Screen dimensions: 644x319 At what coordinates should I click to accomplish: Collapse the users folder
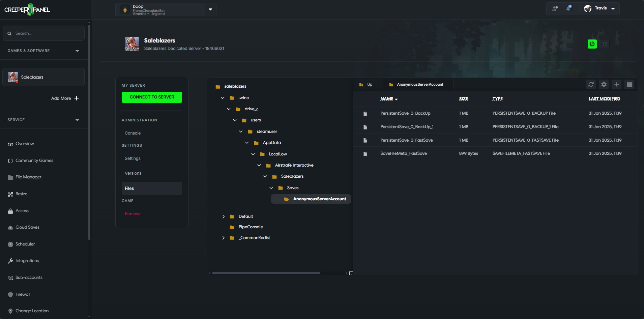coord(235,120)
